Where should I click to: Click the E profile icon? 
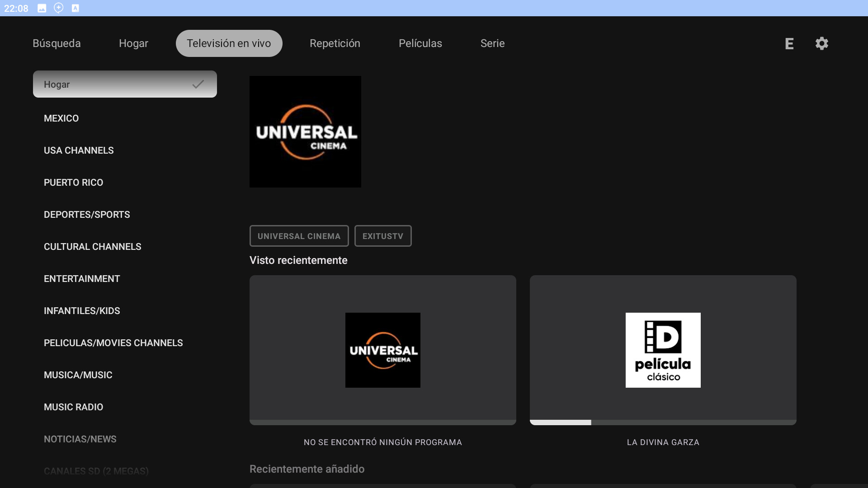(789, 43)
